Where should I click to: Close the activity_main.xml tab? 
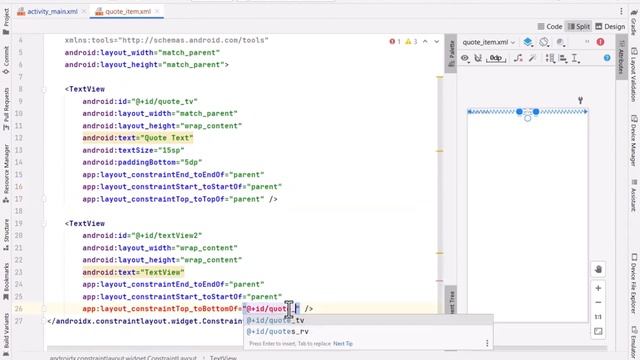click(x=84, y=11)
